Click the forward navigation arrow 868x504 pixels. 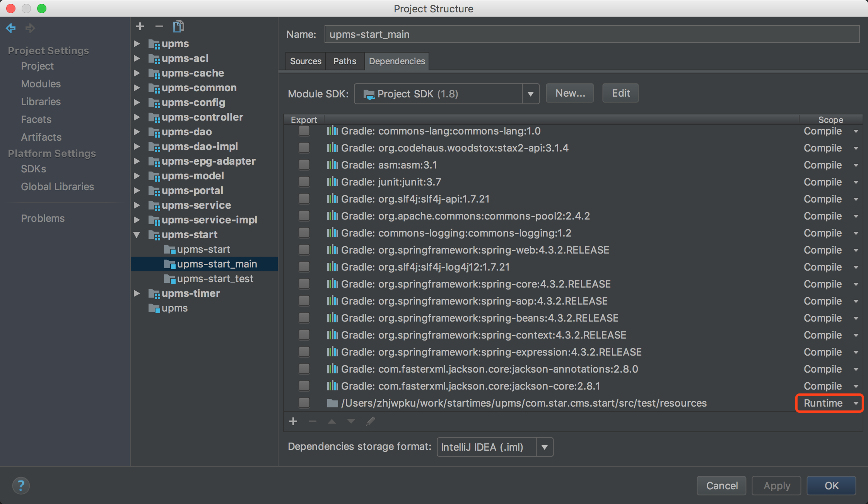[30, 28]
